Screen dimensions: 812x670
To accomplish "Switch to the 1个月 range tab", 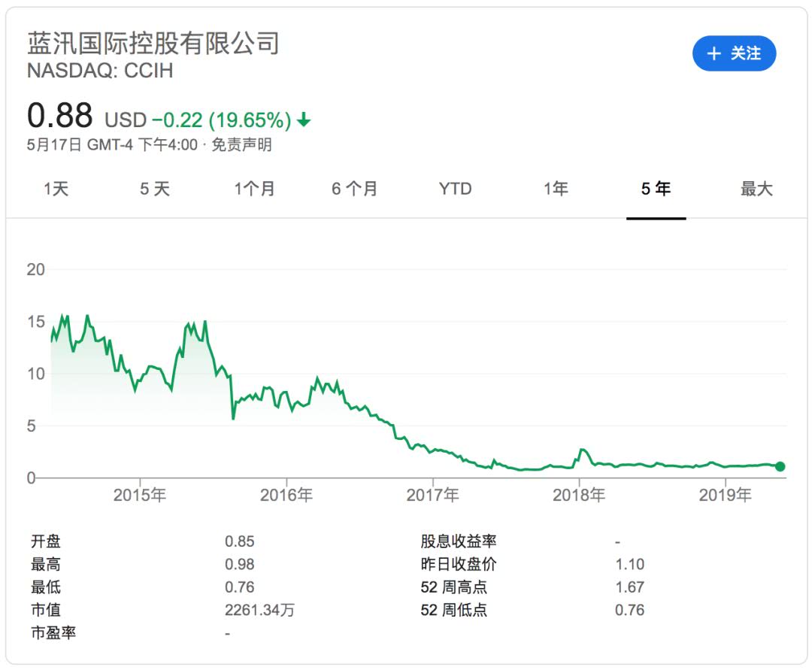I will point(254,189).
